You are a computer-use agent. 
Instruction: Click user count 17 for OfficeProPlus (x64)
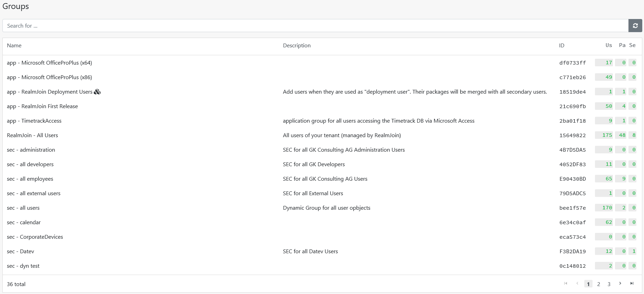[604, 63]
